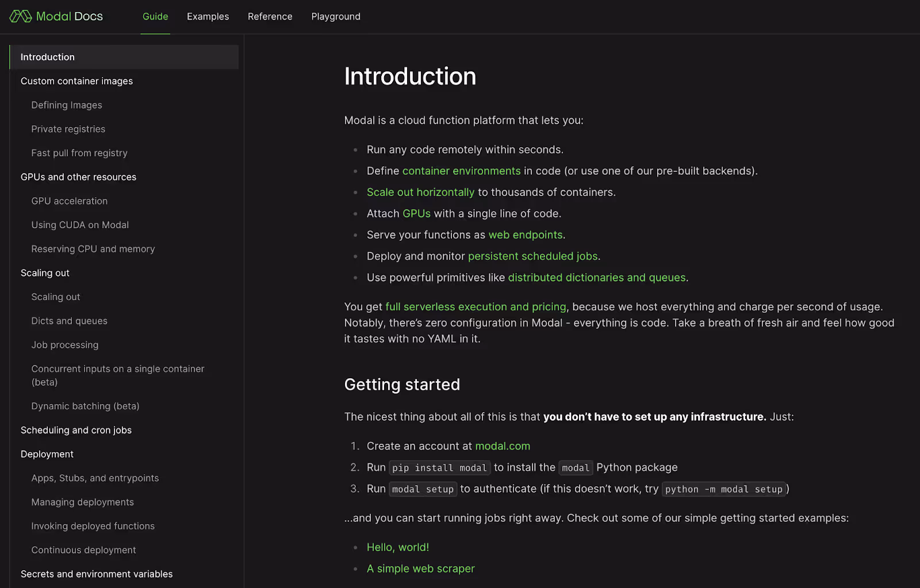Select Secrets and environment variables
Image resolution: width=920 pixels, height=588 pixels.
97,574
